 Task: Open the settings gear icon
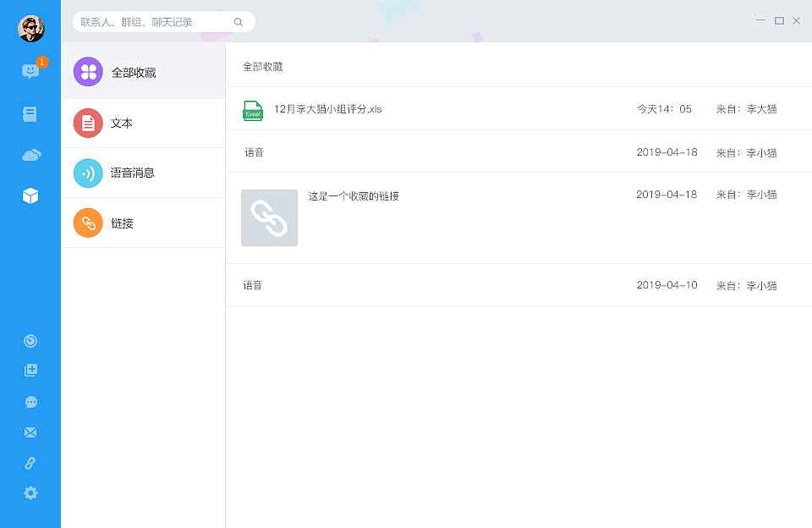coord(30,492)
